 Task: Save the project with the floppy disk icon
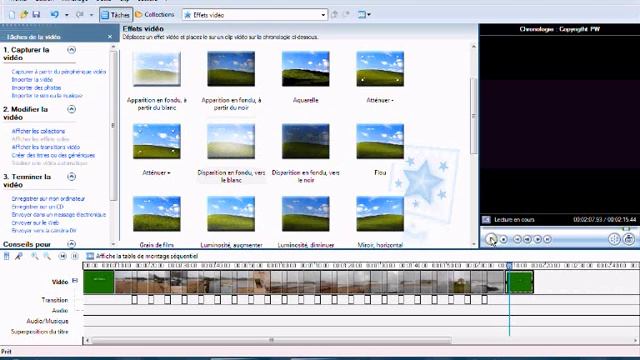coord(36,15)
